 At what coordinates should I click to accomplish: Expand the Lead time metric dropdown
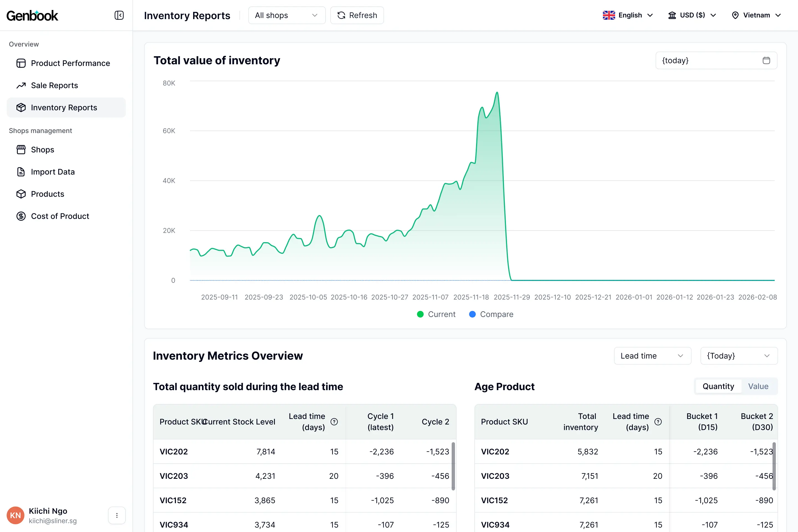[x=652, y=355]
